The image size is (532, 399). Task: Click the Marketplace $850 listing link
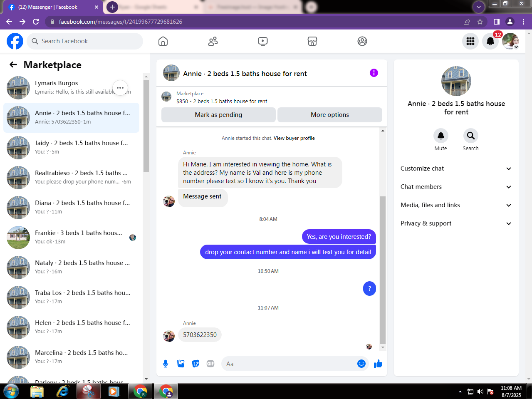(222, 101)
